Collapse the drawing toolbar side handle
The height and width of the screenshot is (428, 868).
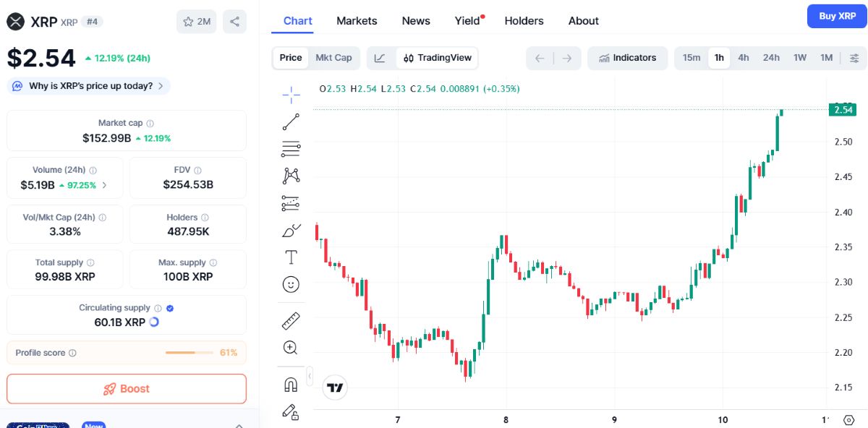click(310, 377)
